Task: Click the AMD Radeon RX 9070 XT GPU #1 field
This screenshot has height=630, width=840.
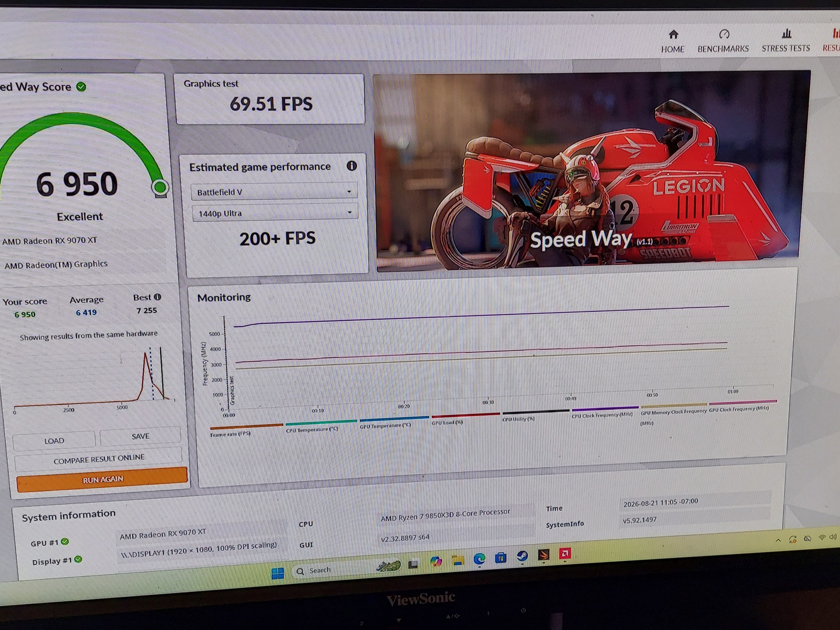Action: 201,532
